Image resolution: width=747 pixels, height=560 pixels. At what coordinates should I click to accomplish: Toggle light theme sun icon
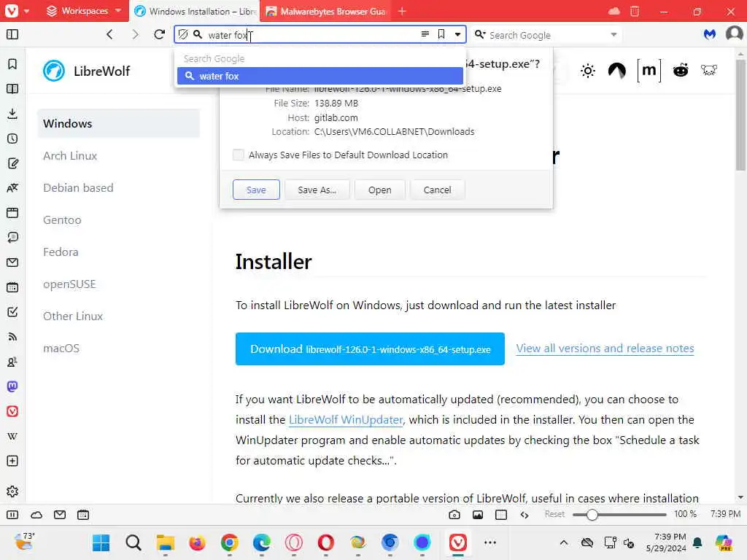(588, 71)
